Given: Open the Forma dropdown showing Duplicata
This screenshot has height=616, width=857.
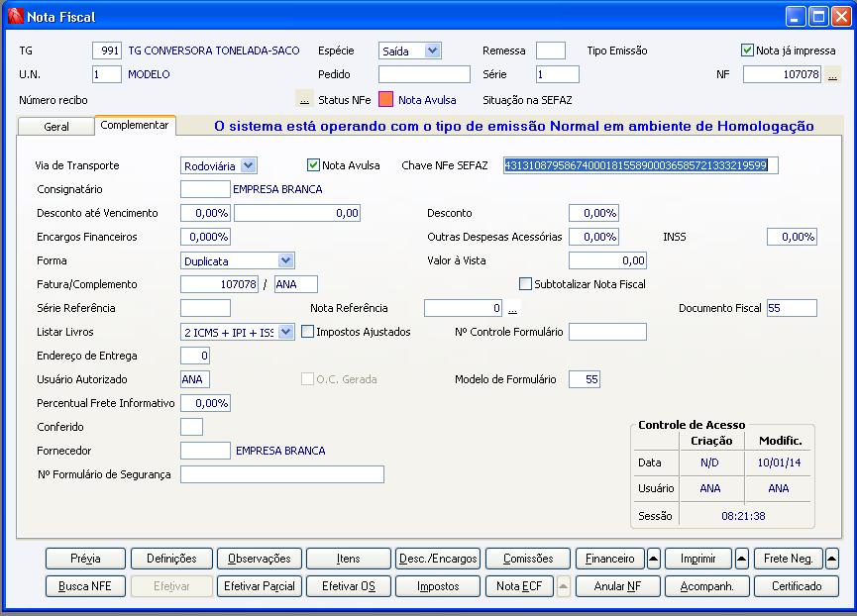Looking at the screenshot, I should [238, 260].
